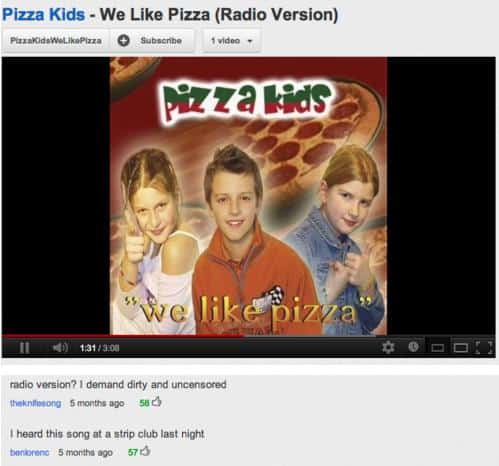Switch to large player size
Screen dimensions: 499x466
point(461,348)
